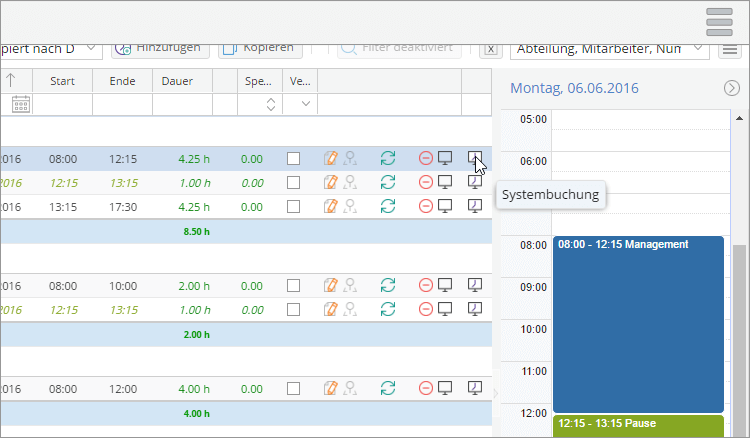Click the Kopieren button
The image size is (750, 438).
[258, 48]
